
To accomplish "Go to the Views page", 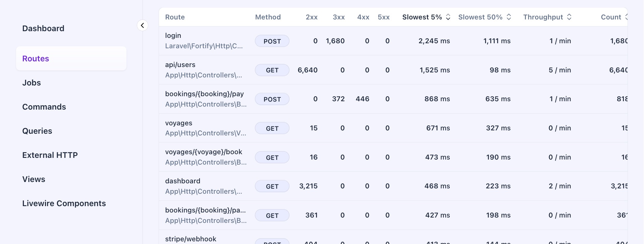I will pyautogui.click(x=34, y=179).
